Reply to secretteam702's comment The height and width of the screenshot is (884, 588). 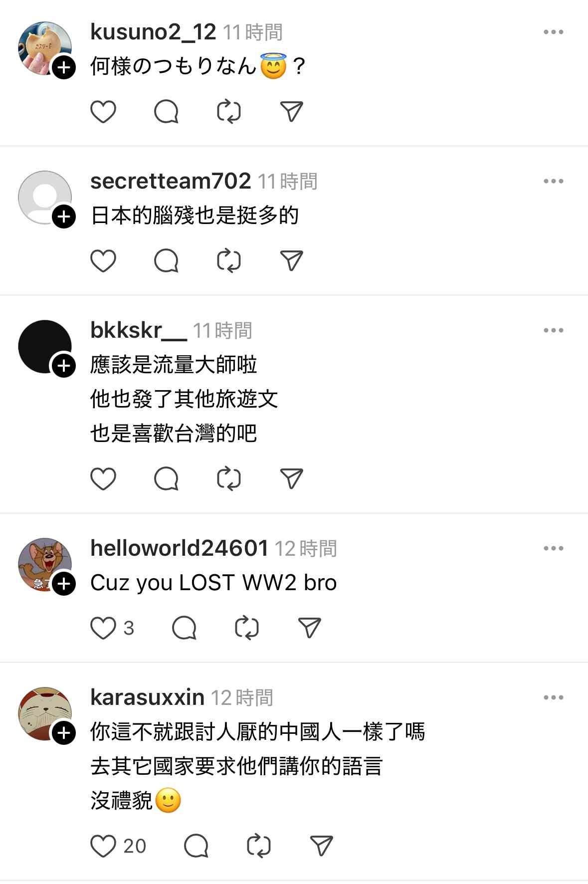[x=166, y=260]
